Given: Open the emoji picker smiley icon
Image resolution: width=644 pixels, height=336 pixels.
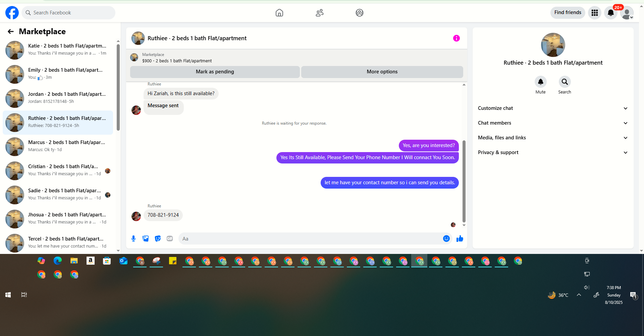Looking at the screenshot, I should [x=446, y=239].
